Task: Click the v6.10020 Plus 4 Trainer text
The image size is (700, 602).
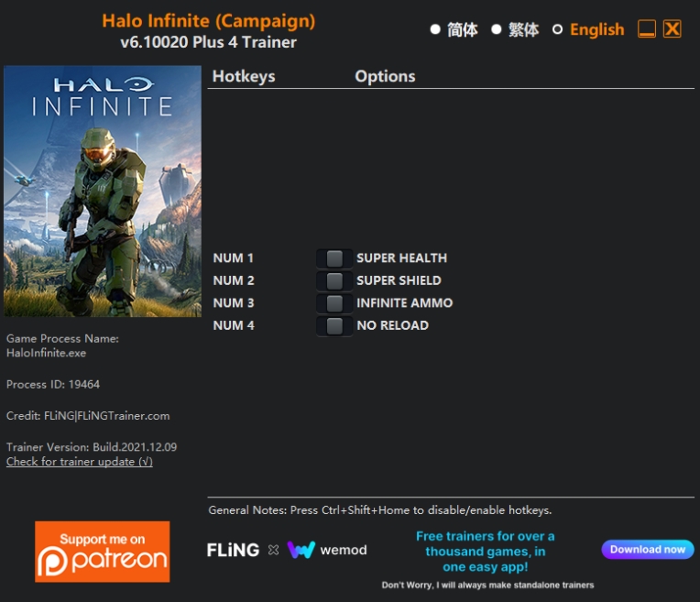Action: [209, 42]
